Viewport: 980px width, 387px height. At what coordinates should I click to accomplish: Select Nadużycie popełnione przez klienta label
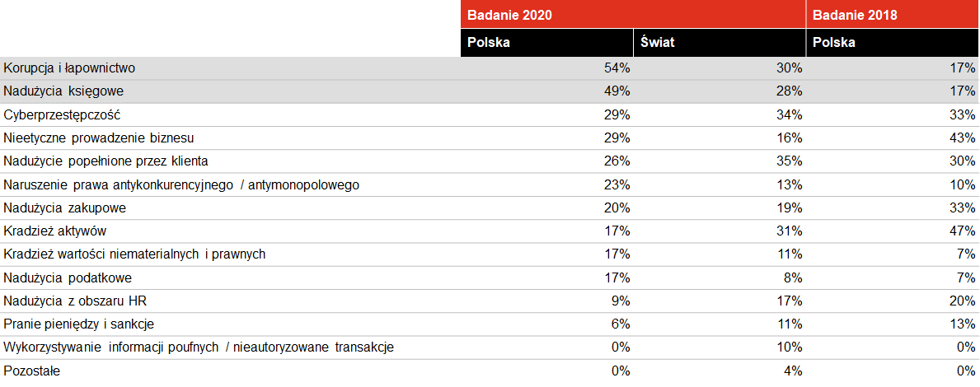tap(106, 161)
